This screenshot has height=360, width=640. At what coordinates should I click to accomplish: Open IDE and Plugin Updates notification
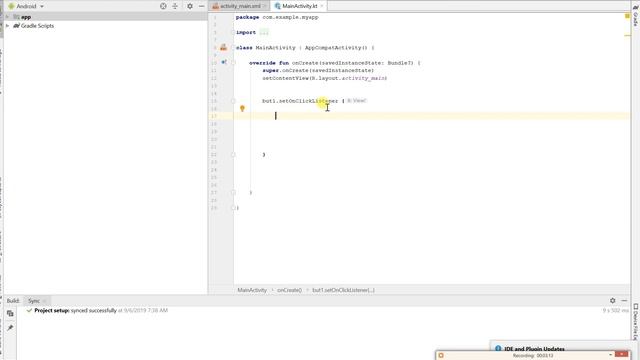click(534, 349)
